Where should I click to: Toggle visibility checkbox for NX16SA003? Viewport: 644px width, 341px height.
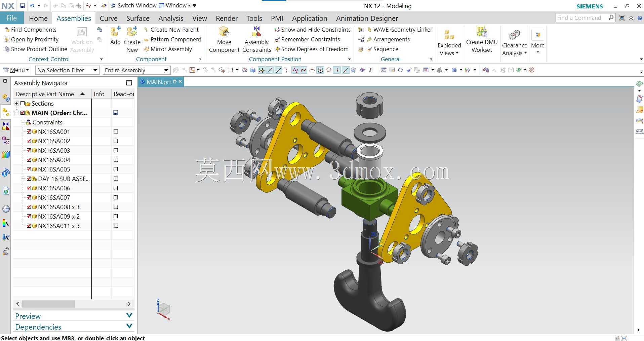click(29, 150)
